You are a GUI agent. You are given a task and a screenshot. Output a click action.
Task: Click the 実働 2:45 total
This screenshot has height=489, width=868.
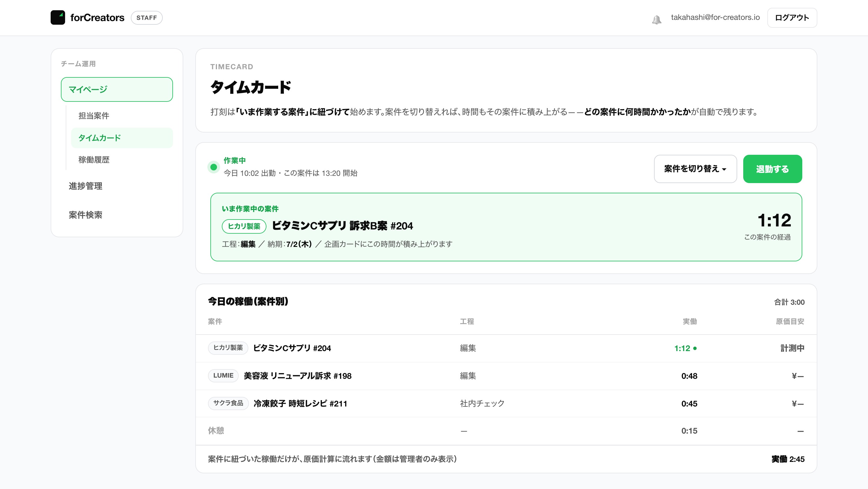click(788, 459)
